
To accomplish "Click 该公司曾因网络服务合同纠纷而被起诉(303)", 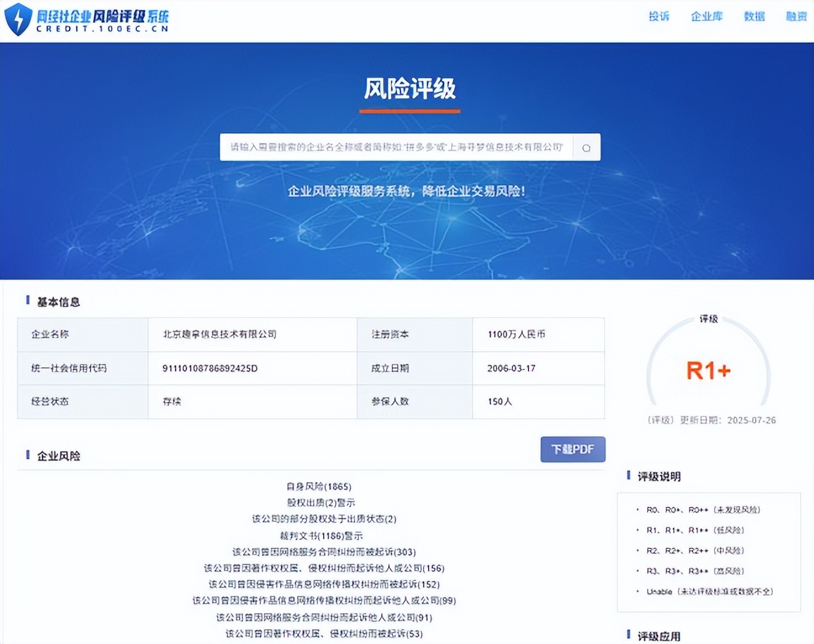I will [324, 552].
